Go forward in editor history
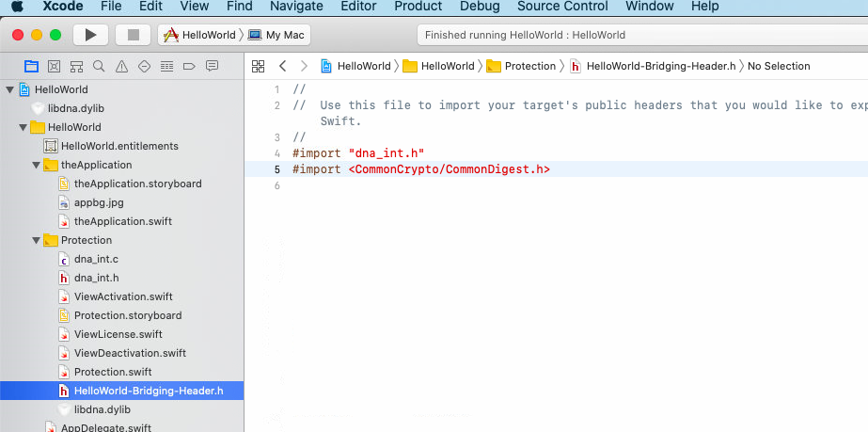 click(304, 67)
